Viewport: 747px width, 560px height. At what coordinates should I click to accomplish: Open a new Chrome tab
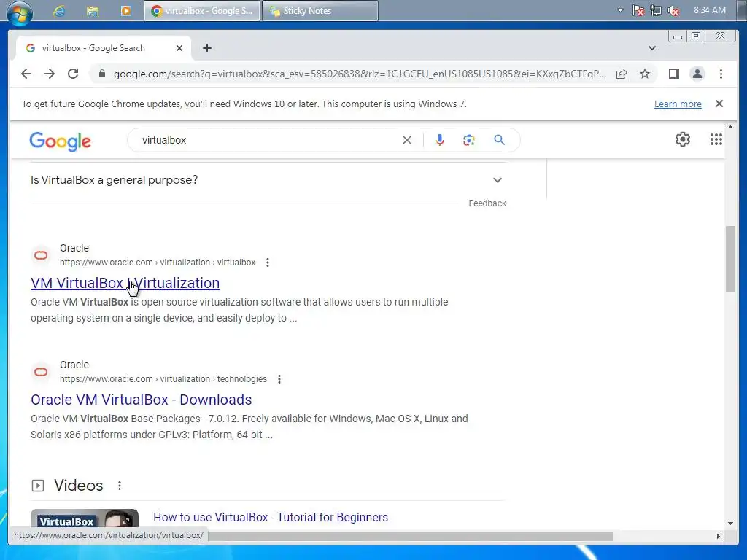pos(206,48)
